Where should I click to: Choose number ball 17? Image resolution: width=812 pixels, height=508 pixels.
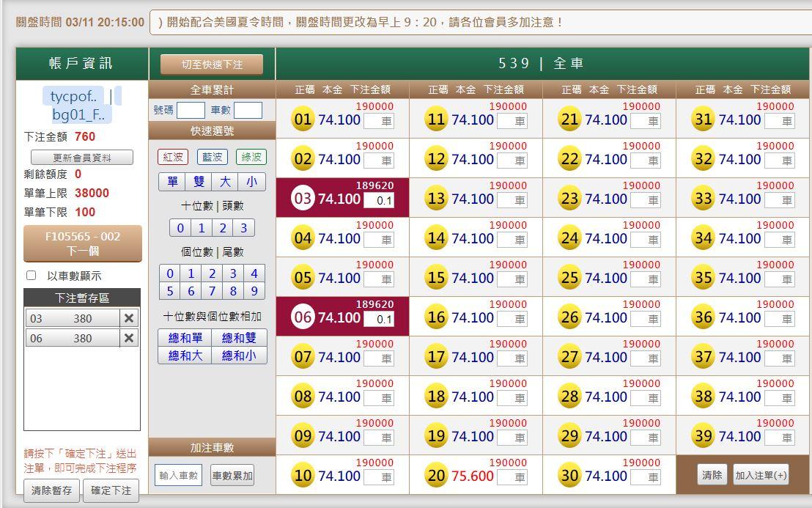pos(437,357)
